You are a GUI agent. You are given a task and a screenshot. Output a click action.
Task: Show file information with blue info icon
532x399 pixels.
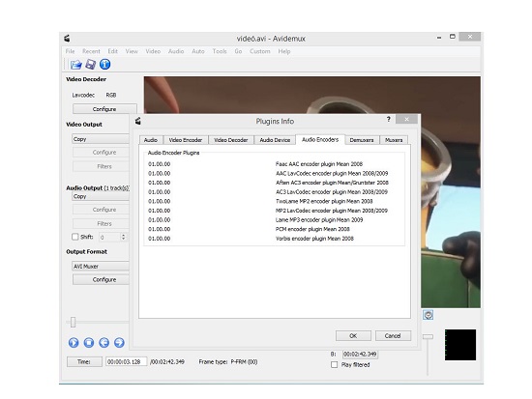[105, 64]
